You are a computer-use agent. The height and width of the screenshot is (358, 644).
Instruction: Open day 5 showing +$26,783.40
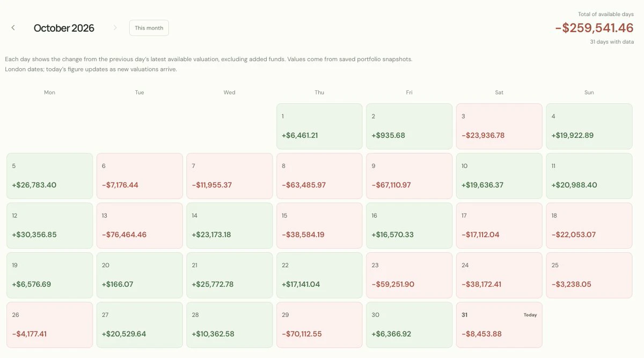pos(49,176)
